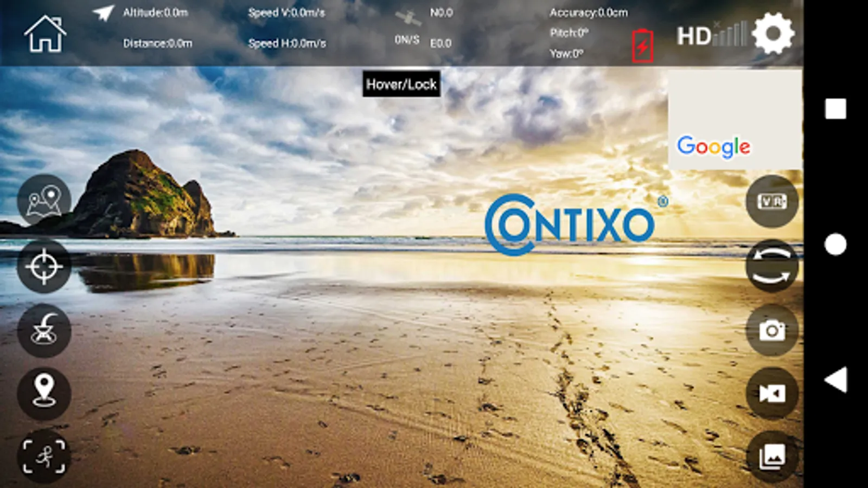Tap the Android recent apps square

click(x=835, y=109)
